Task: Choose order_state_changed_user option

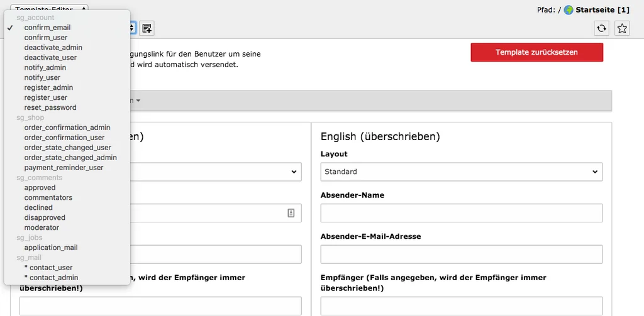Action: pyautogui.click(x=67, y=148)
